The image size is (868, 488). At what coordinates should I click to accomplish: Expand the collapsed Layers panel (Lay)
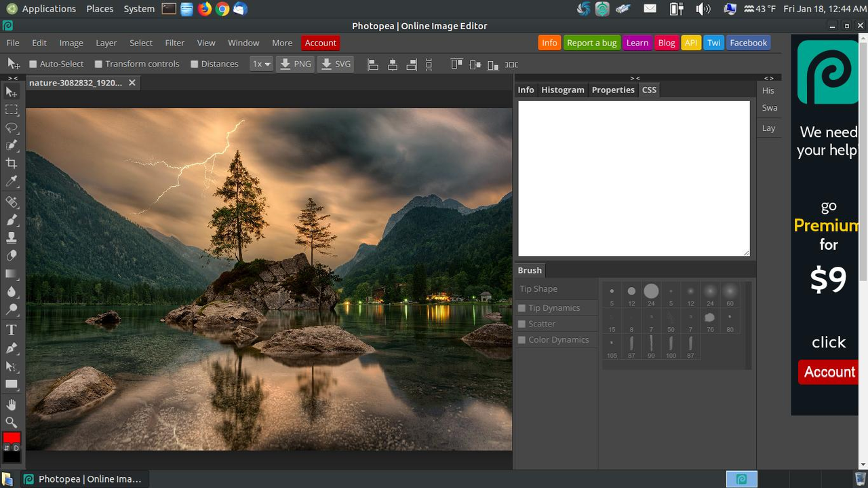click(768, 128)
